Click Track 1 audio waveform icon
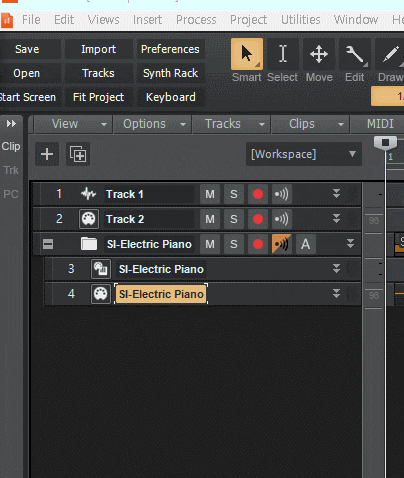Screen dimensions: 404x478 (x=88, y=194)
